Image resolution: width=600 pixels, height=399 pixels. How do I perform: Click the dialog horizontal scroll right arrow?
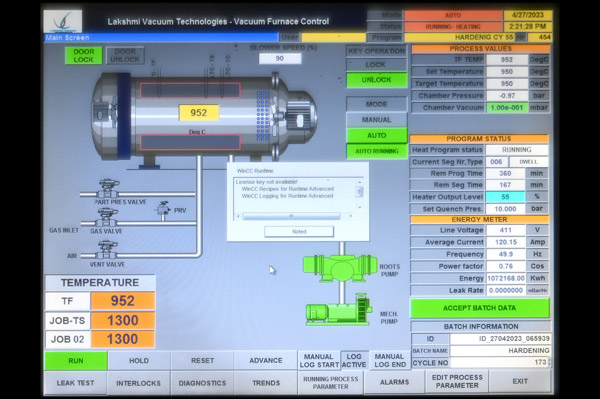pyautogui.click(x=351, y=216)
